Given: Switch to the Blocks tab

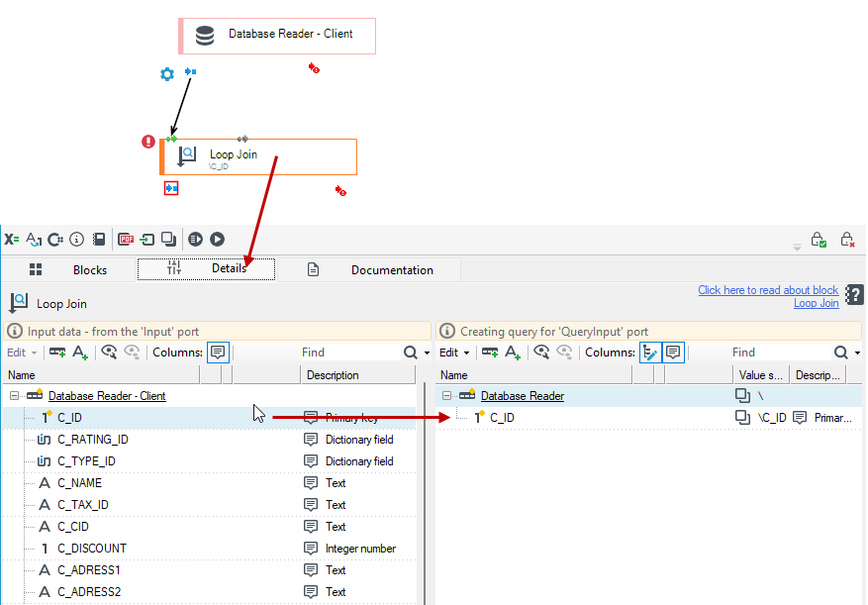Looking at the screenshot, I should pos(68,269).
